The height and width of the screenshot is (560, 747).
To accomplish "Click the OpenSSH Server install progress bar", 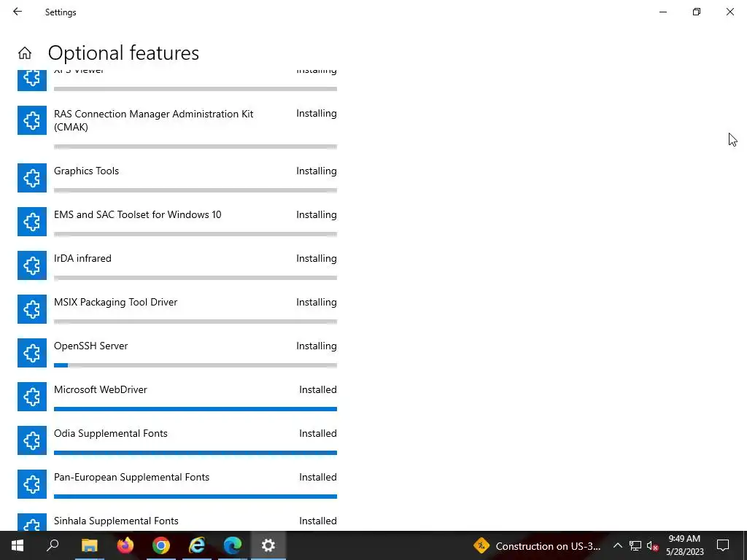I will 196,365.
